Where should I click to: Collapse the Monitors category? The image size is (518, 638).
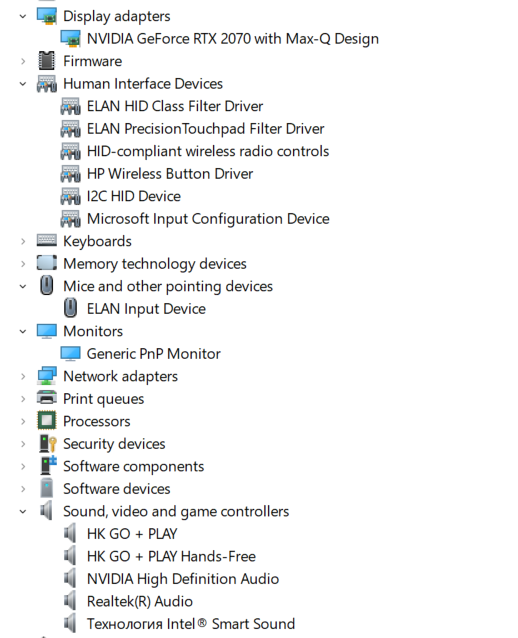point(23,332)
